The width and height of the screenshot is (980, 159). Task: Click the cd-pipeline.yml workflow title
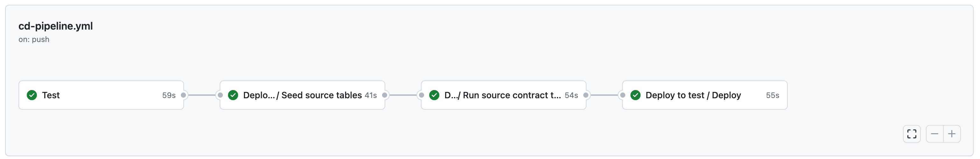(x=55, y=26)
